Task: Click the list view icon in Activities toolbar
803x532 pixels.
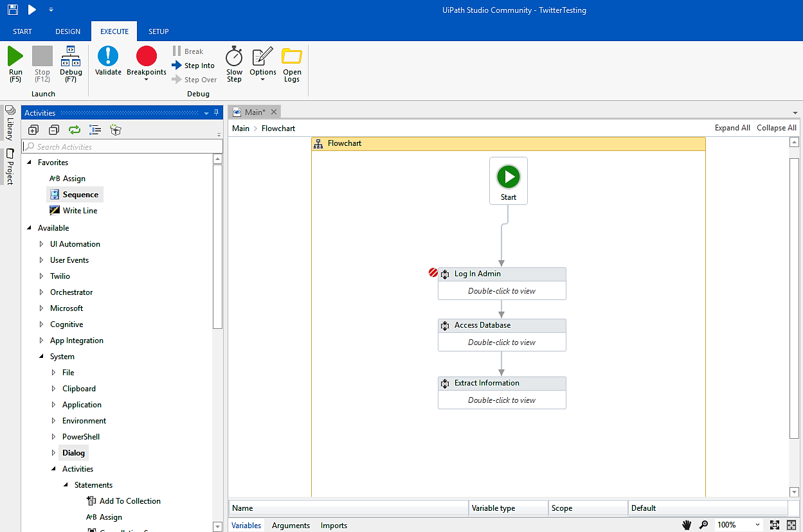Action: 95,130
